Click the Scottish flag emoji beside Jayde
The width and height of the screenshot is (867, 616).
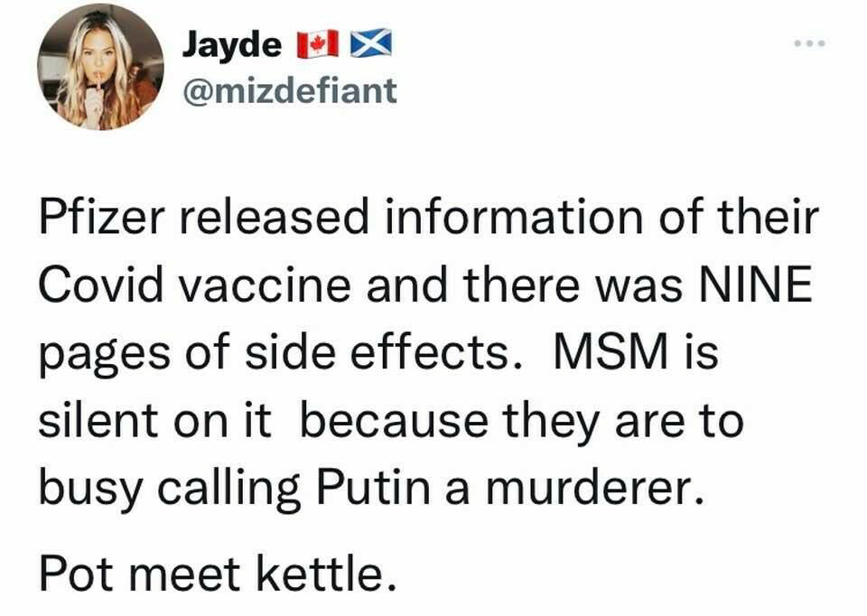click(370, 43)
